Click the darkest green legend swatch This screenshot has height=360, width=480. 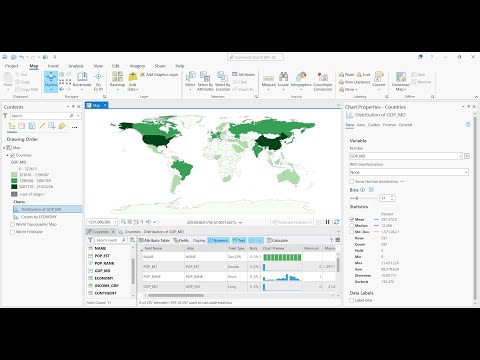pos(14,187)
